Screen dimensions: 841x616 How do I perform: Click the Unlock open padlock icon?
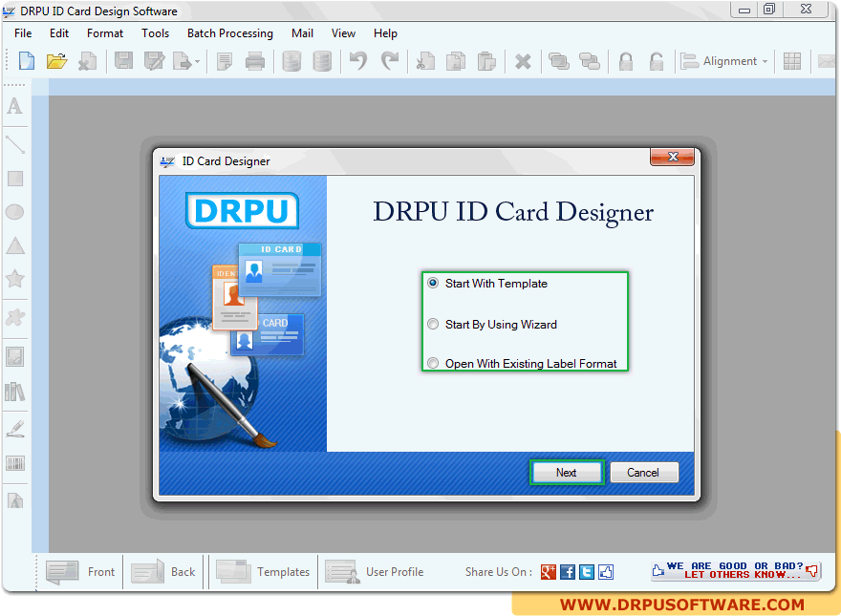(x=657, y=61)
